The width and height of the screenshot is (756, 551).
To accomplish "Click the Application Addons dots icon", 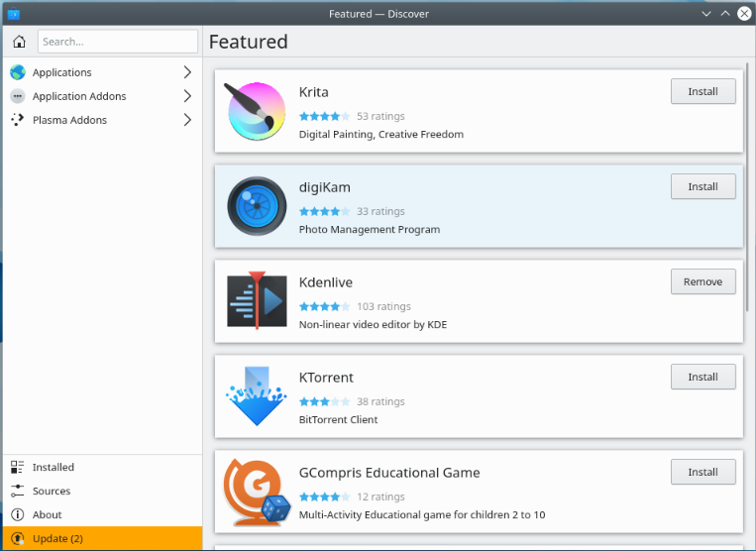I will pyautogui.click(x=18, y=96).
